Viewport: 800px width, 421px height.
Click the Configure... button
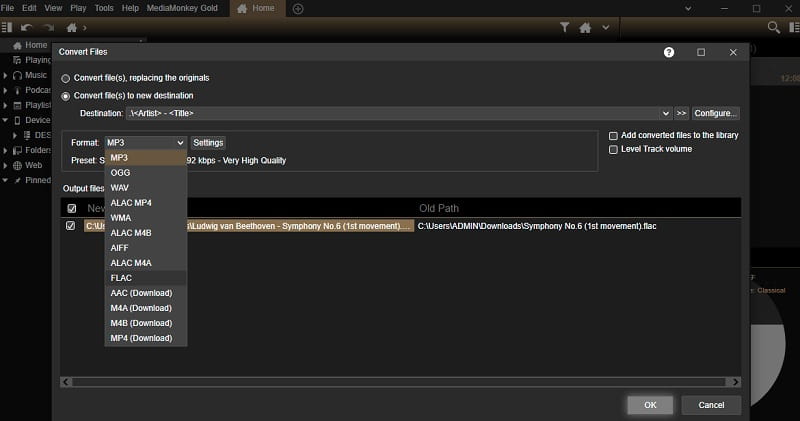tap(716, 113)
